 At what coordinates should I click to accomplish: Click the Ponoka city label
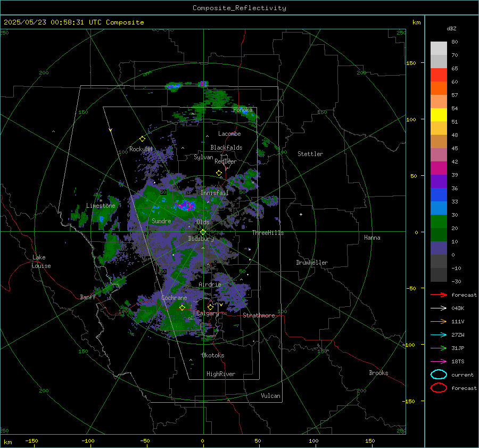(243, 110)
